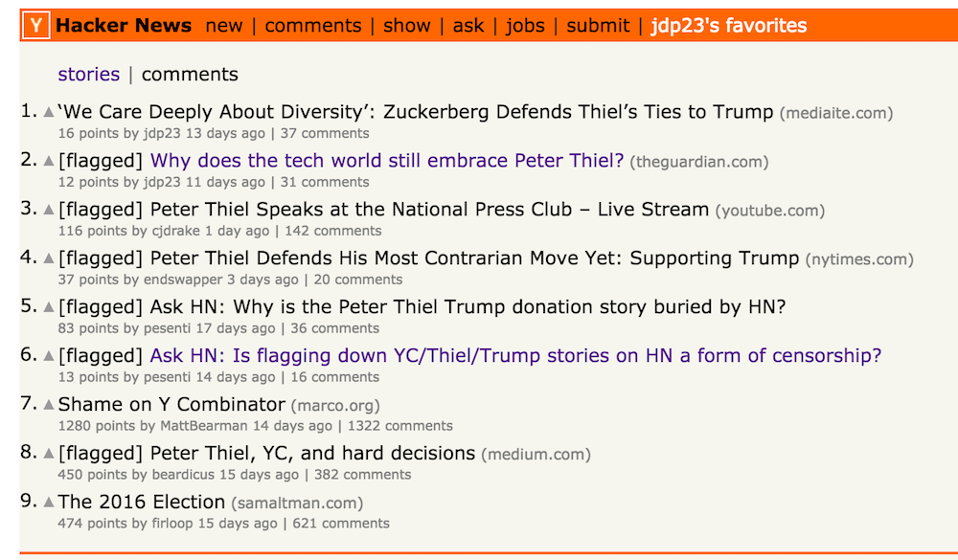Switch to the favorites comments tab

point(190,75)
